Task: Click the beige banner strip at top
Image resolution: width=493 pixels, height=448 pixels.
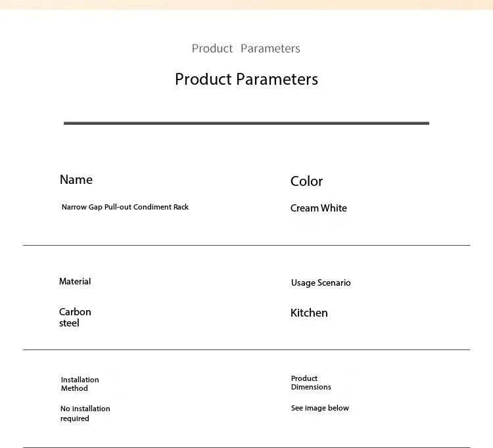Action: click(246, 5)
